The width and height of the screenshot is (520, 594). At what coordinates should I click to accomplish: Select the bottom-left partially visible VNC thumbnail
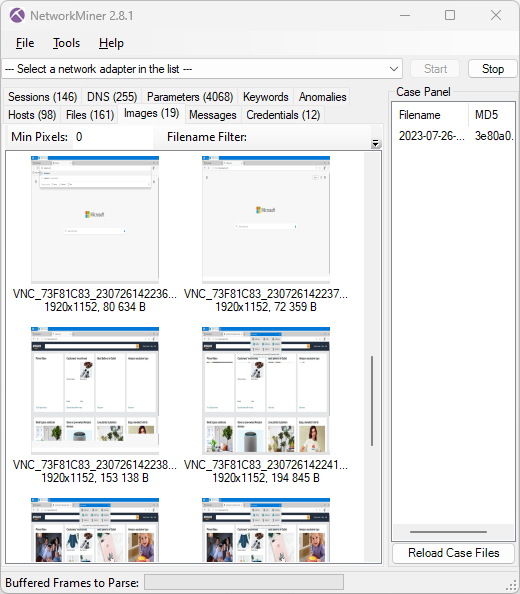coord(95,530)
